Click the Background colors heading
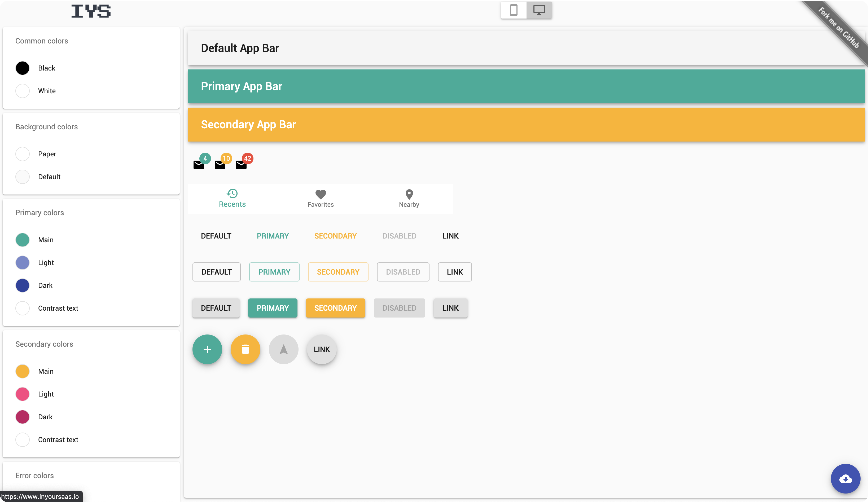 point(46,127)
